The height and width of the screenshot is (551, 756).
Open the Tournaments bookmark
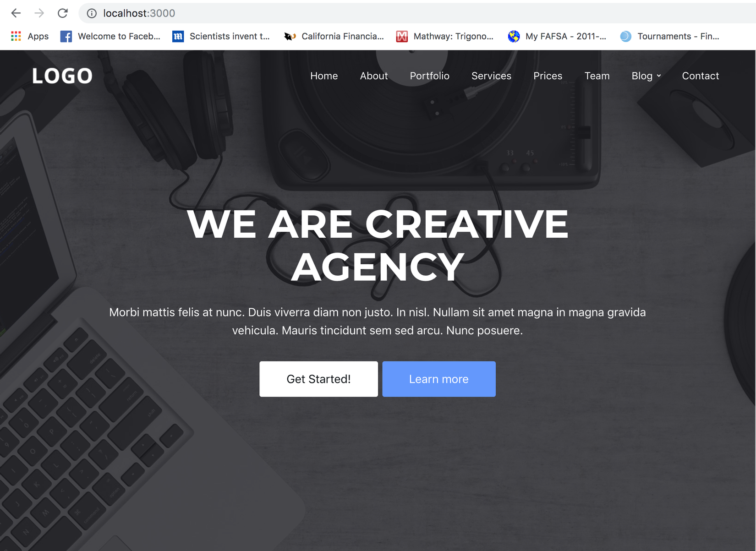pos(669,36)
